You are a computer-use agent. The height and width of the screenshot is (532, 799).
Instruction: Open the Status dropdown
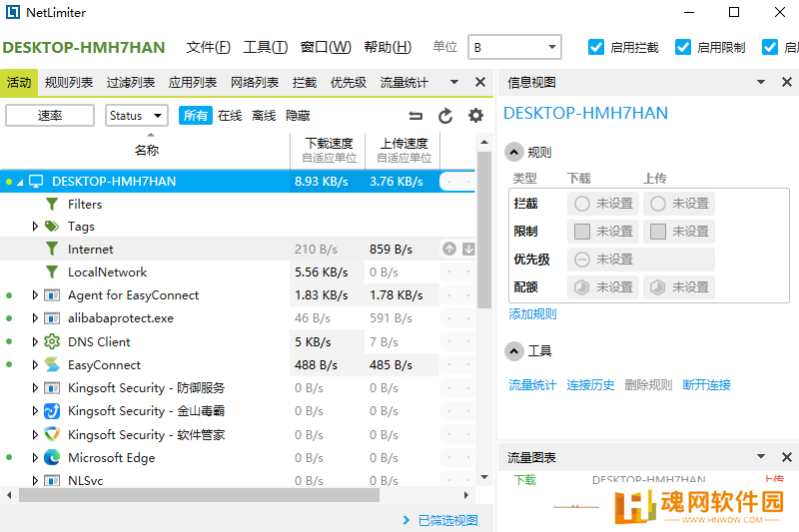(136, 116)
